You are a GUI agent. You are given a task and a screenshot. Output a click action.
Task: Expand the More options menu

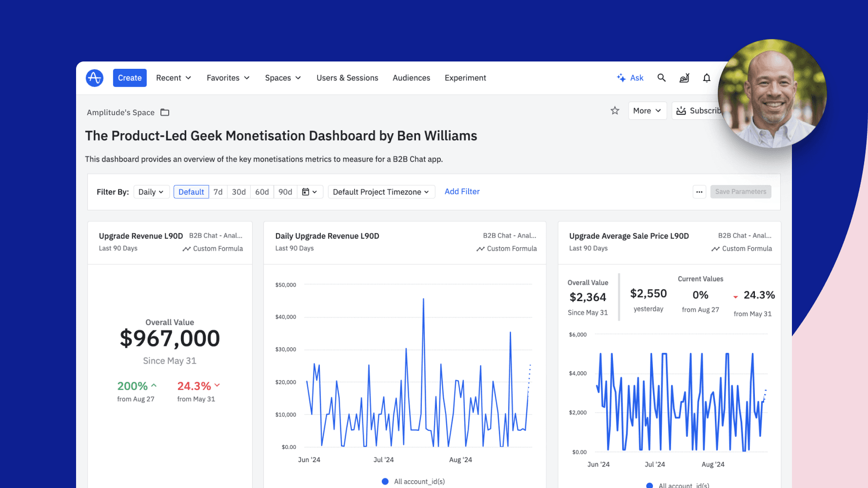(647, 110)
